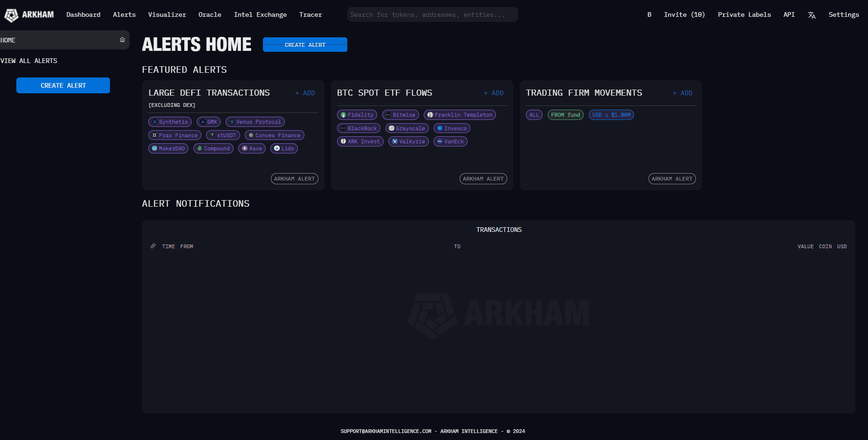Viewport: 868px width, 440px height.
Task: Click the GMX tag
Action: pyautogui.click(x=208, y=122)
